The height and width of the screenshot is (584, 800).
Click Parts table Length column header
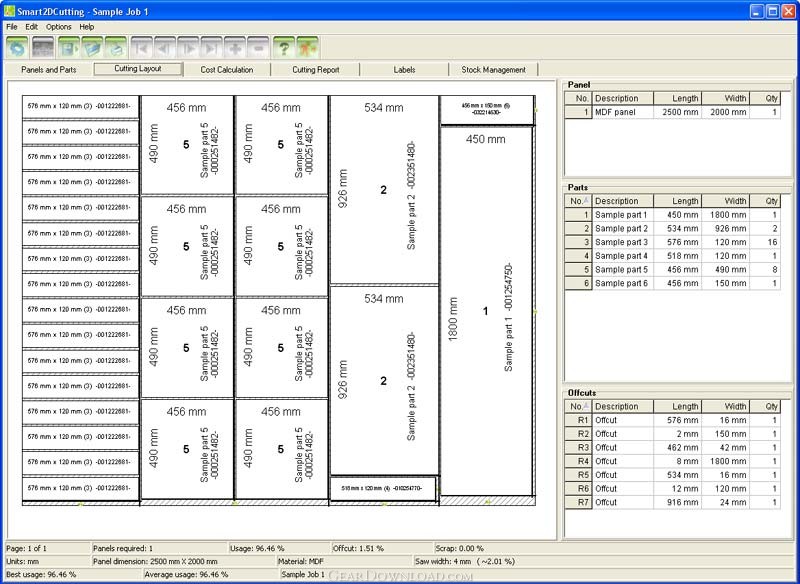(677, 201)
